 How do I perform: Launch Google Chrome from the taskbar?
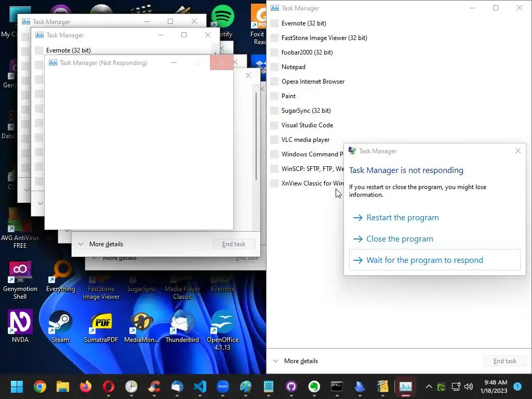(39, 387)
